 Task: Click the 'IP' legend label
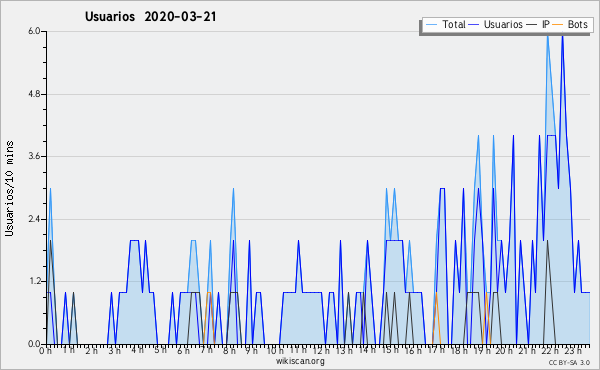(546, 24)
